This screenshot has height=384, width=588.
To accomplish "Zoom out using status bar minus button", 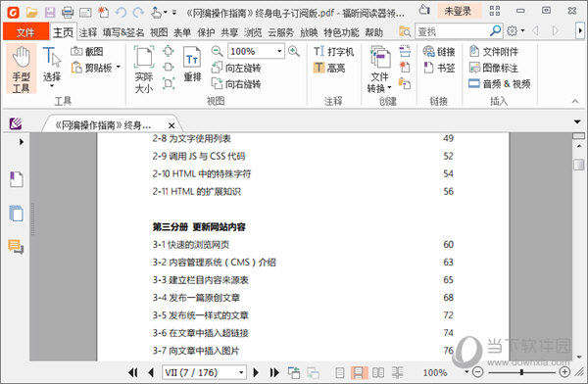I will 478,372.
